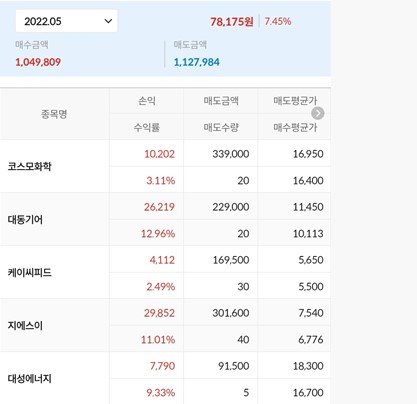The height and width of the screenshot is (404, 417).
Task: Click 지에스이 average sell price 7,540
Action: pos(311,313)
